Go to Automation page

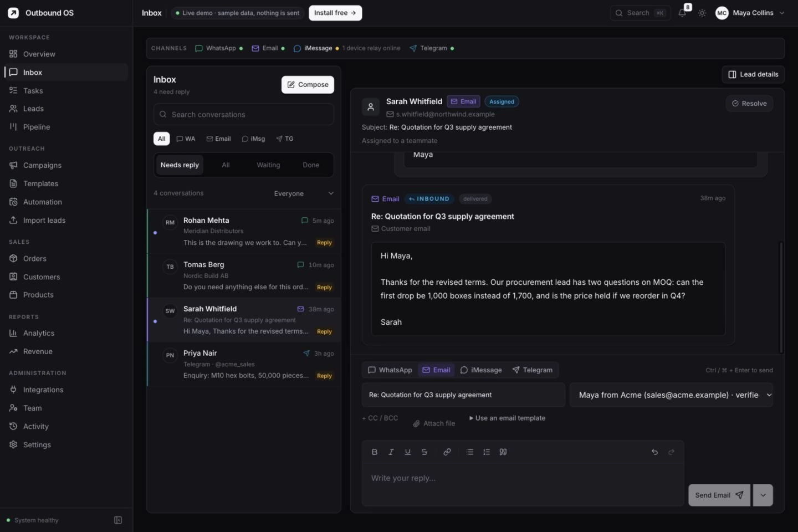66,202
